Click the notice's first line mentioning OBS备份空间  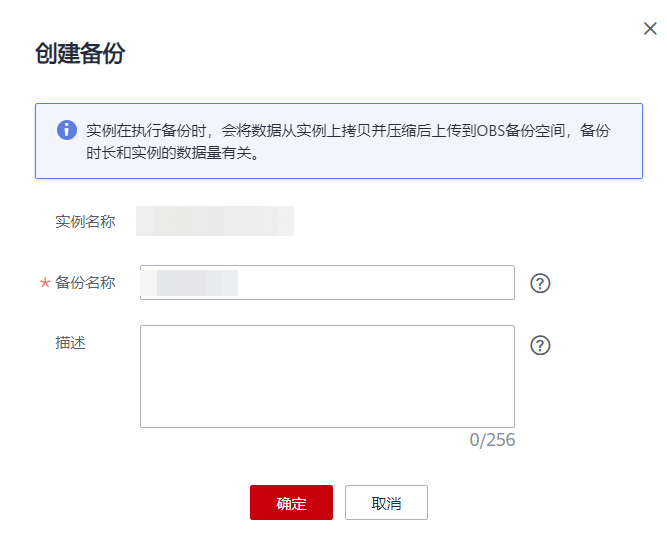(347, 131)
